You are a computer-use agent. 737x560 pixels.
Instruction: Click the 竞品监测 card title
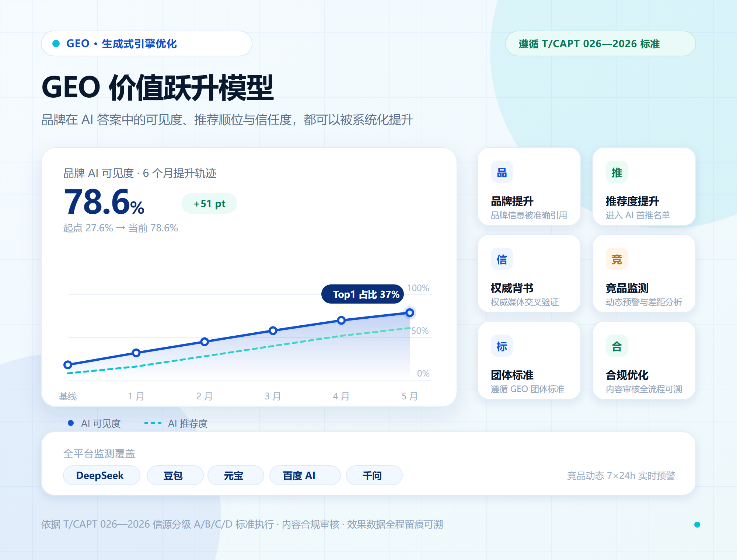pos(627,288)
